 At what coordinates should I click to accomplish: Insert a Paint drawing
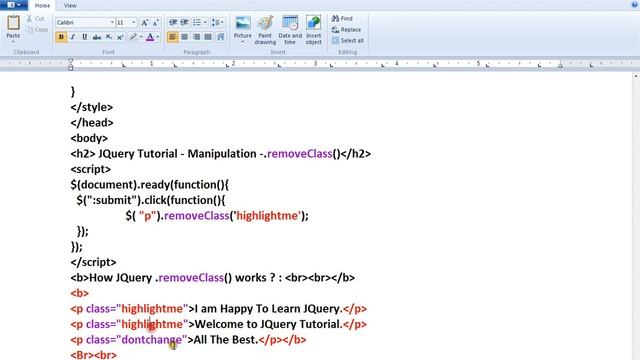point(265,30)
